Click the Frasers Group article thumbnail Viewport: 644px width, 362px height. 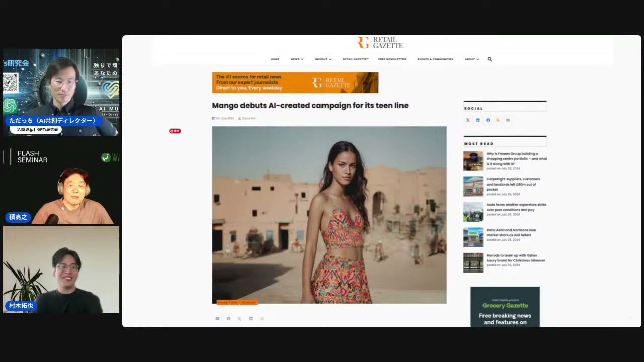coord(473,161)
